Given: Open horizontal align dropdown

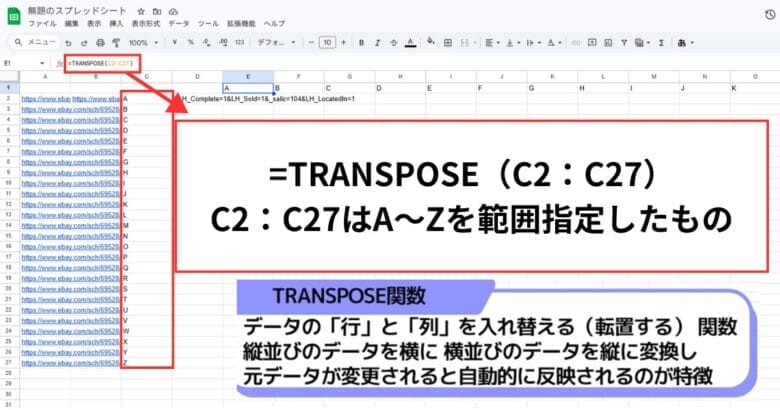Looking at the screenshot, I should point(491,43).
